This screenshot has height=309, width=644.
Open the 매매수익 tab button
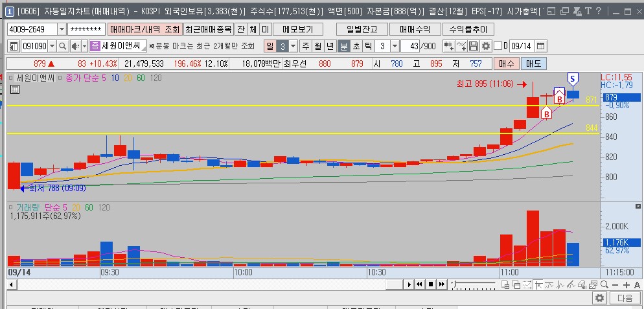pyautogui.click(x=415, y=29)
